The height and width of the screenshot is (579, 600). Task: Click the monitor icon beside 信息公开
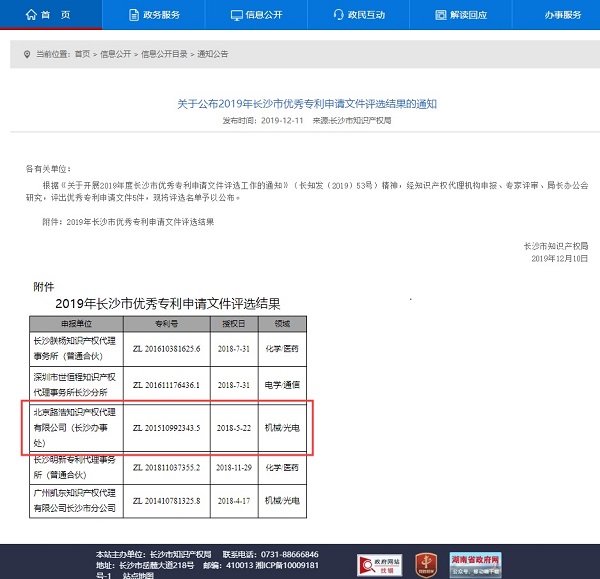coord(236,15)
